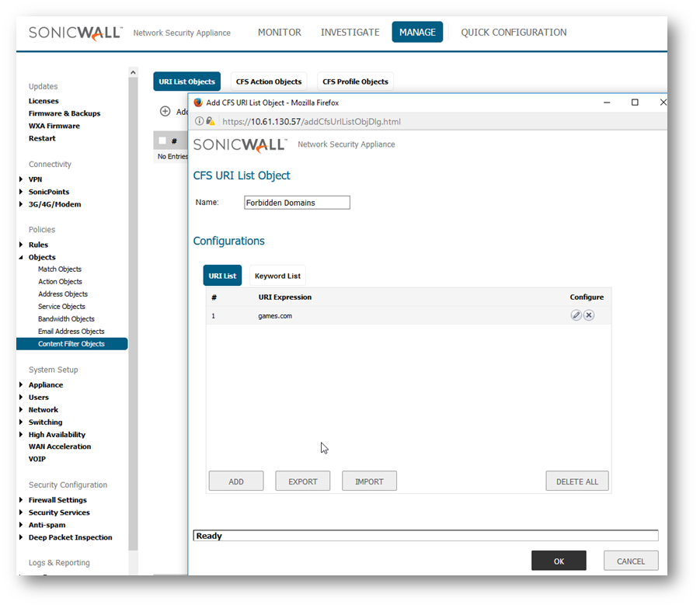Expand the VPN menu in sidebar

[21, 179]
